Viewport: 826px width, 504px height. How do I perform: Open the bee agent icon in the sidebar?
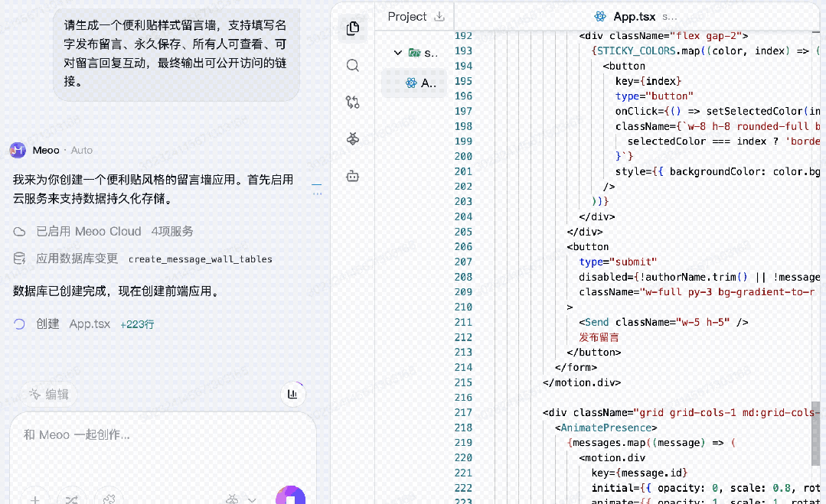click(x=351, y=138)
